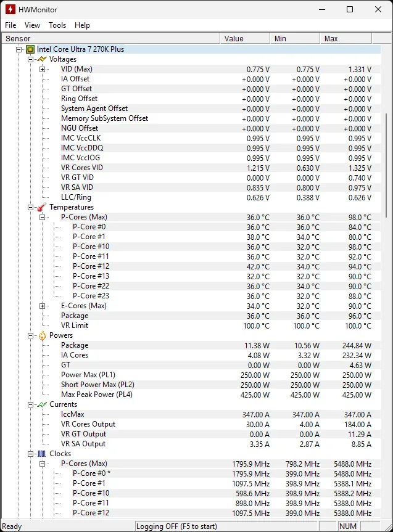
Task: Click the NUM indicator in status bar
Action: tap(348, 526)
